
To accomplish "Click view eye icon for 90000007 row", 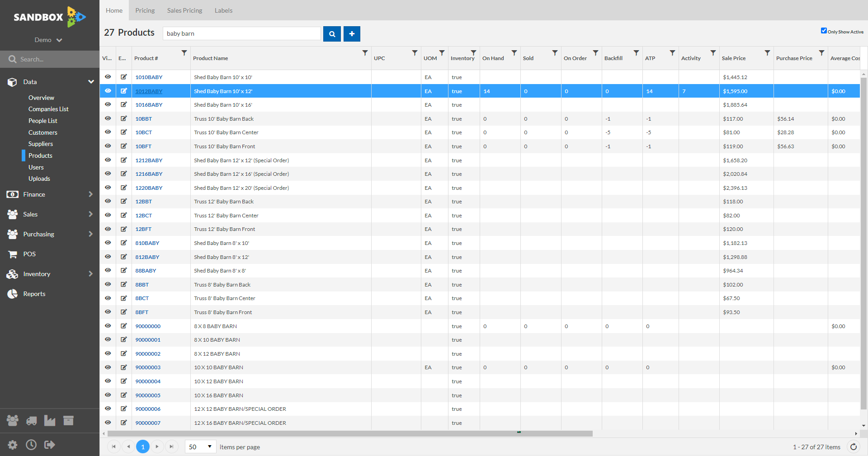I will (x=108, y=423).
